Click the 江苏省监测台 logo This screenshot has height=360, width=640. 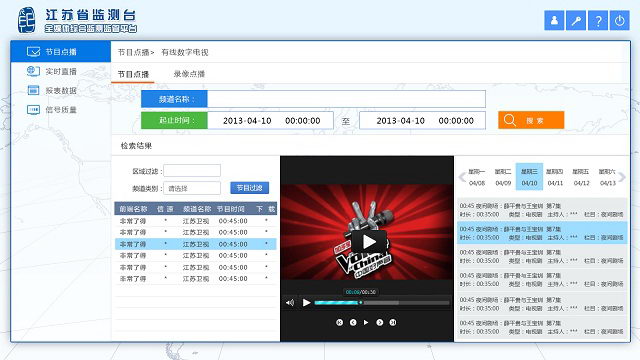77,20
